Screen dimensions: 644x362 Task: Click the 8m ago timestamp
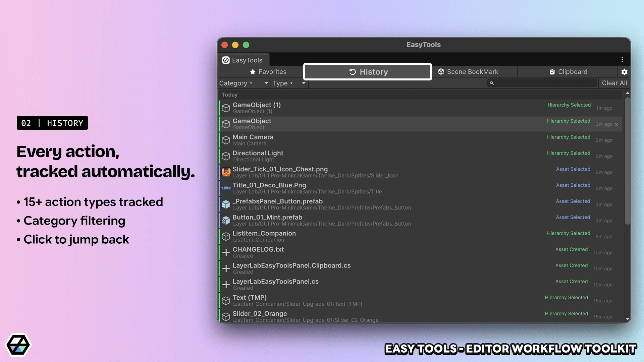point(604,237)
